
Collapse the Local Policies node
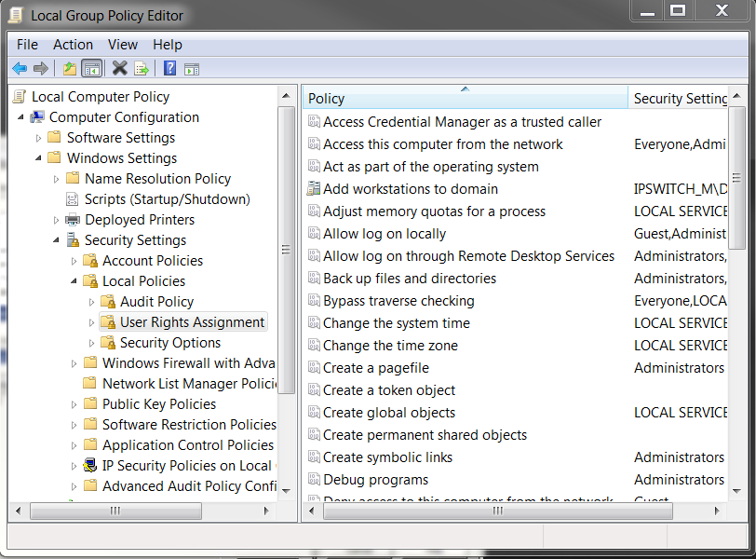tap(74, 281)
